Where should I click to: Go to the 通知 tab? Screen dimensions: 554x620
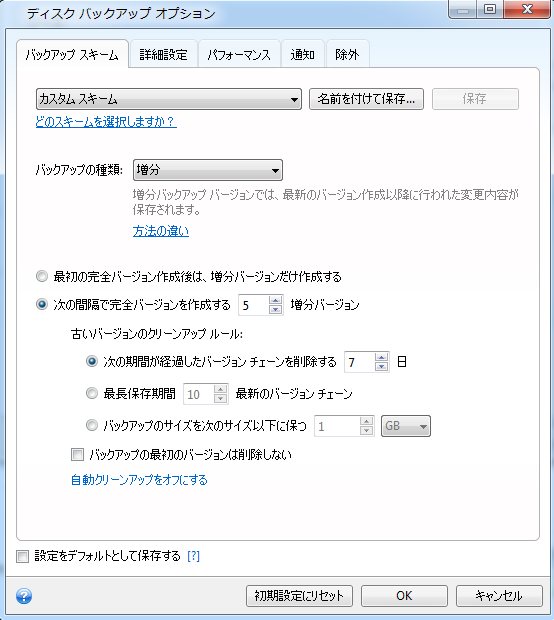tap(303, 55)
